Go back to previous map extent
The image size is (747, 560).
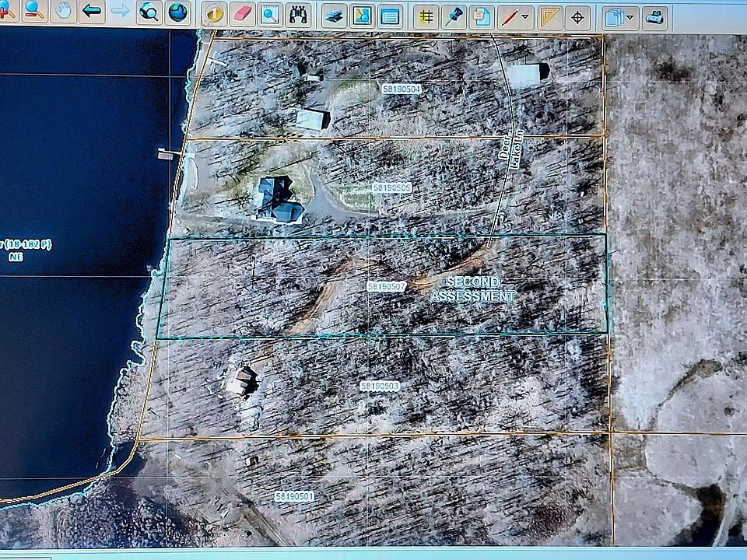coord(92,11)
